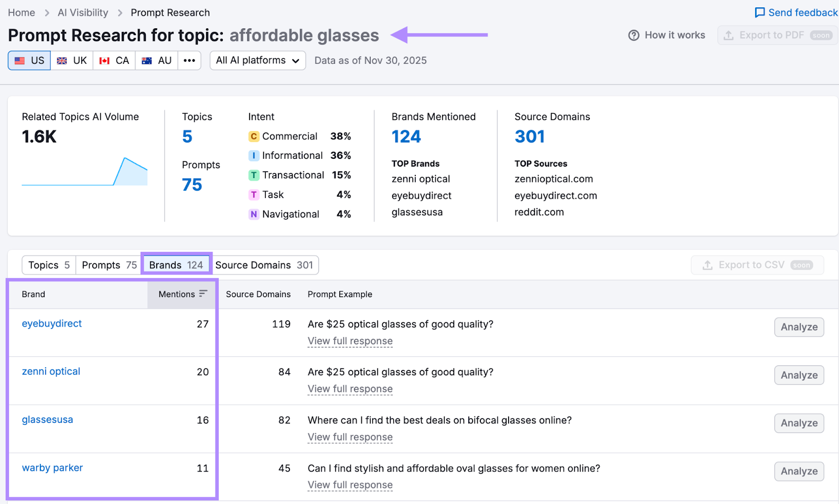This screenshot has height=504, width=839.
Task: Click the AI Visibility breadcrumb
Action: pyautogui.click(x=82, y=12)
